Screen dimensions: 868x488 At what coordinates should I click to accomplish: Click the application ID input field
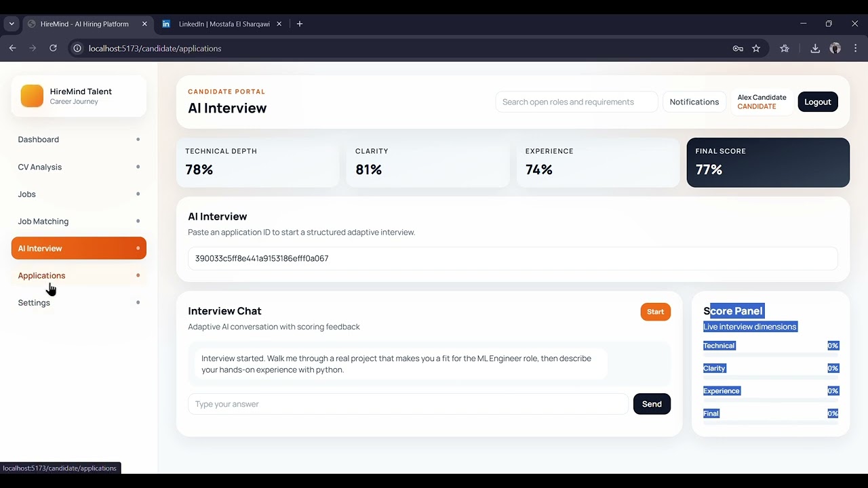pos(513,258)
